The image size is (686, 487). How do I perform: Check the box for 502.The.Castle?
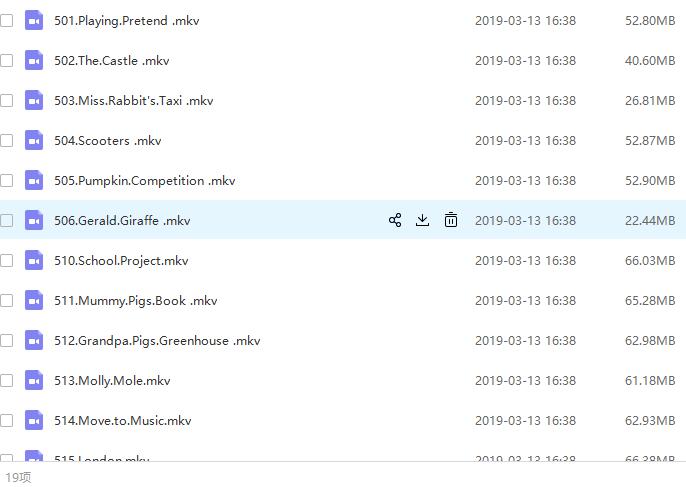coord(6,60)
